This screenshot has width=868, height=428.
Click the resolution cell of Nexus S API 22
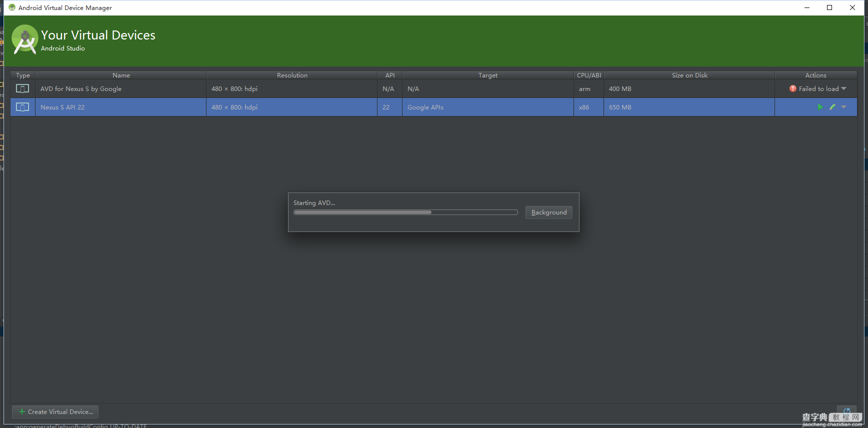click(292, 107)
